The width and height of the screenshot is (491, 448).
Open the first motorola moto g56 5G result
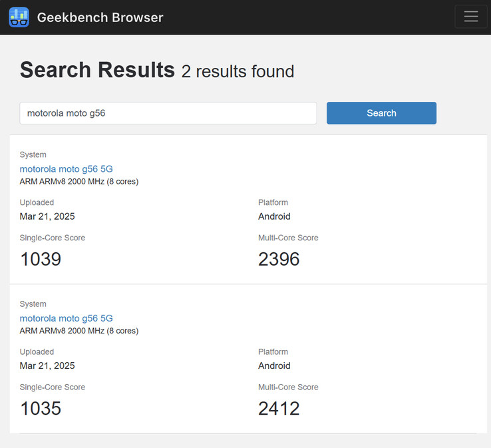tap(66, 169)
